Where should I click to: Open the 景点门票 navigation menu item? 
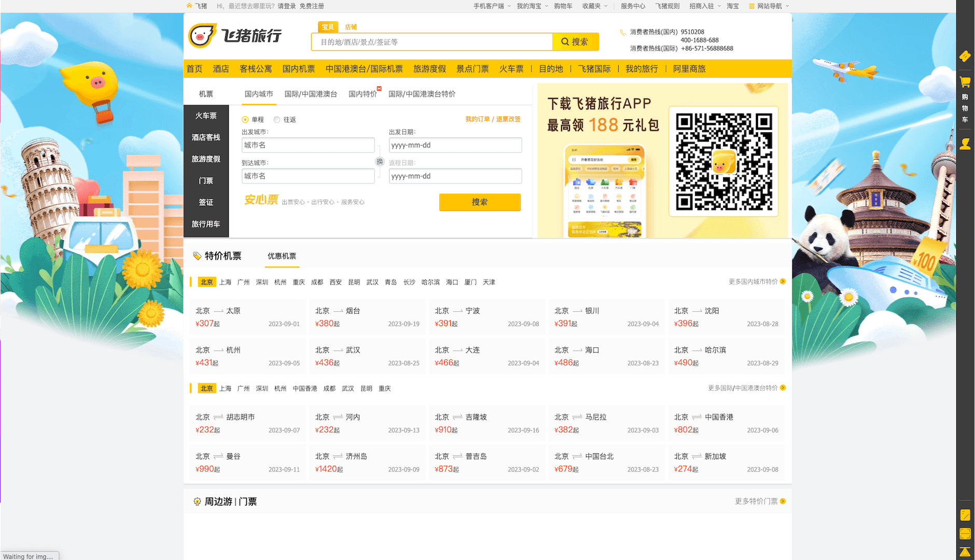[x=472, y=69]
